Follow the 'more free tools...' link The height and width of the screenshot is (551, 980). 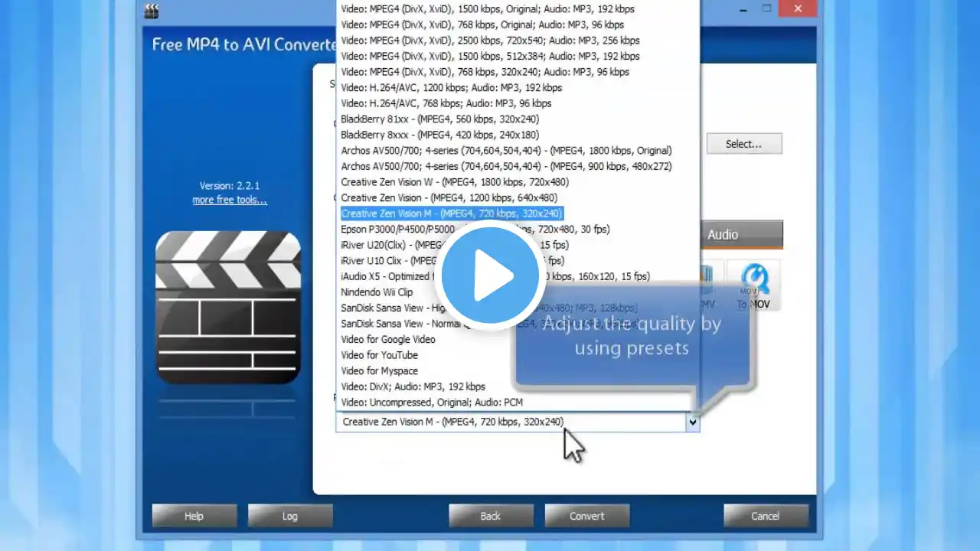230,201
